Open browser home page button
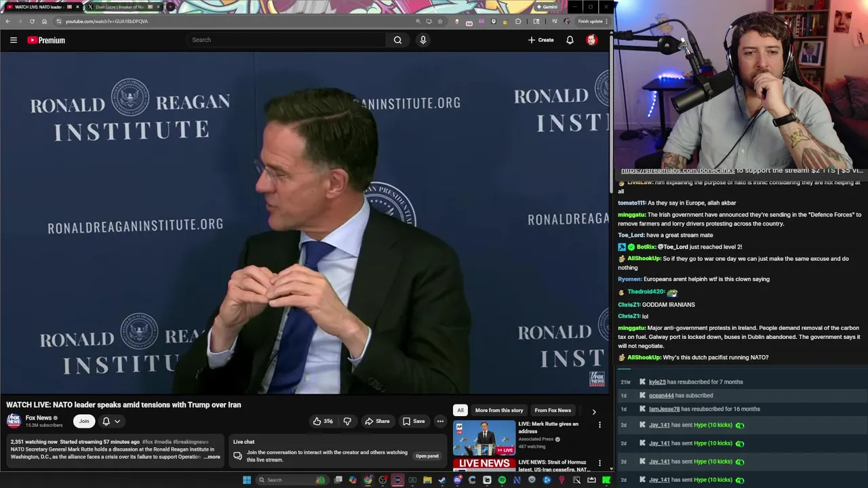The image size is (868, 488). (44, 21)
